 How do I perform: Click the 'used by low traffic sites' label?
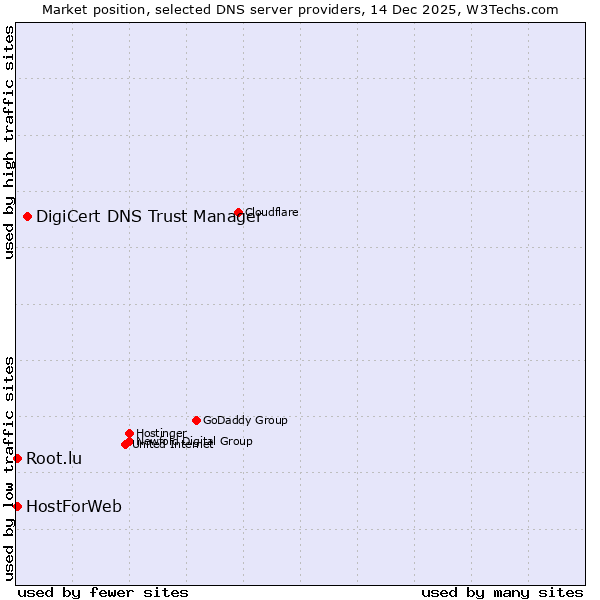(x=9, y=467)
